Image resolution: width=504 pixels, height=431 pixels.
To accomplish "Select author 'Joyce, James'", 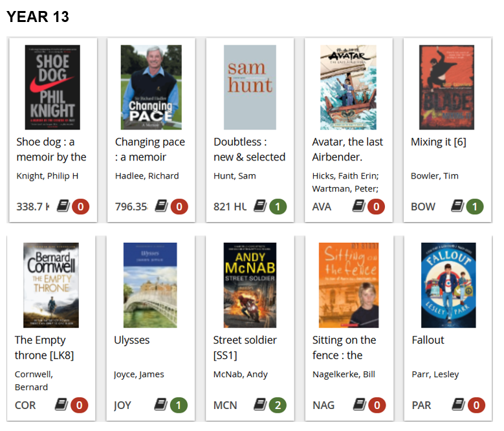I will (x=139, y=375).
